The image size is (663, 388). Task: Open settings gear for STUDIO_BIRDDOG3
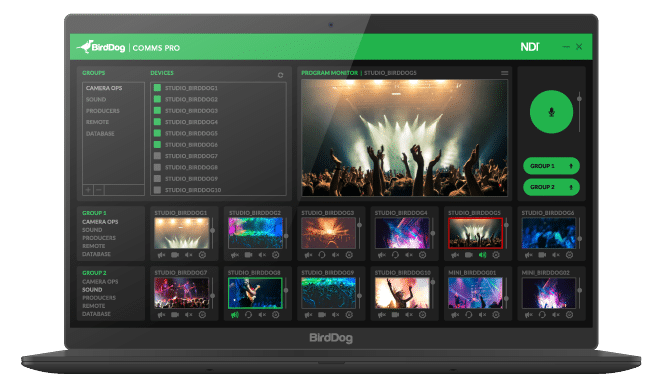pyautogui.click(x=349, y=255)
